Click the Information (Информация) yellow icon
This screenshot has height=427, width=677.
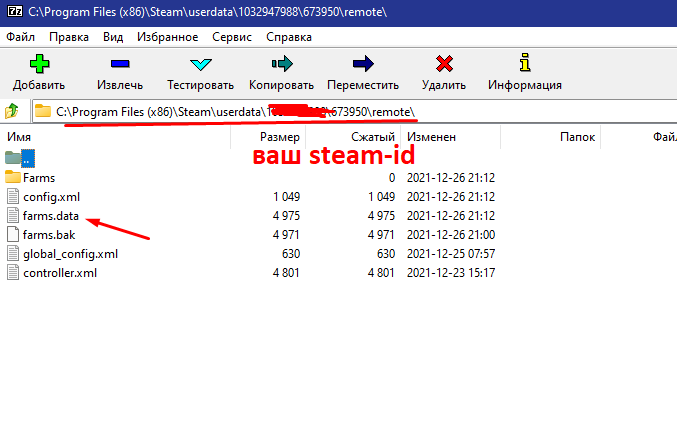[x=525, y=63]
